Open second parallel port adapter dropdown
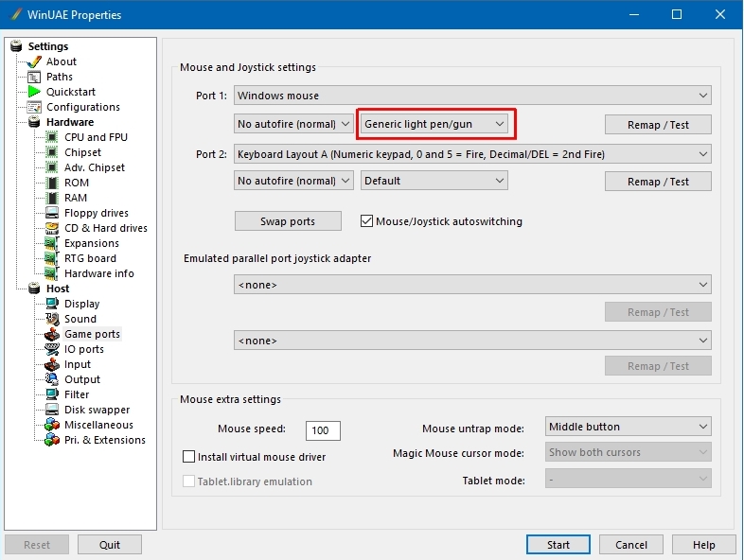 pos(472,341)
